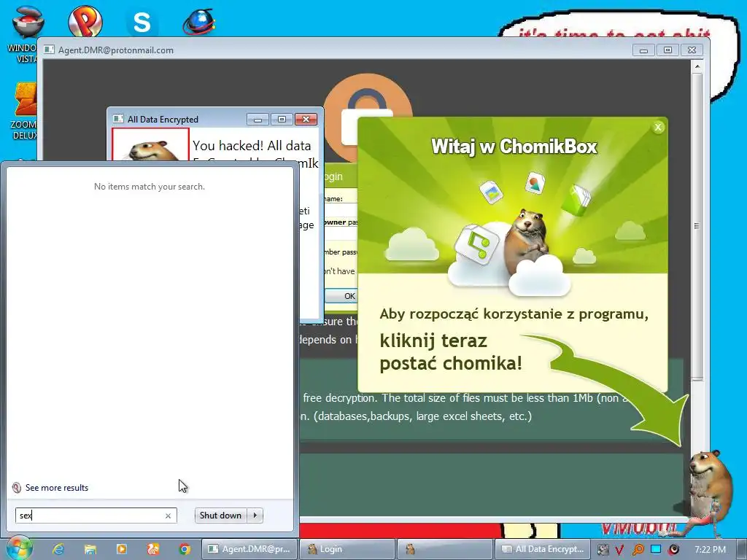Switch to the Login taskbar window

pos(347,549)
